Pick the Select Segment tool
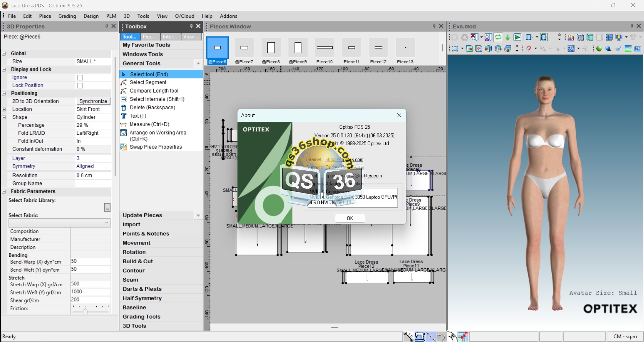The width and height of the screenshot is (644, 342). tap(161, 82)
